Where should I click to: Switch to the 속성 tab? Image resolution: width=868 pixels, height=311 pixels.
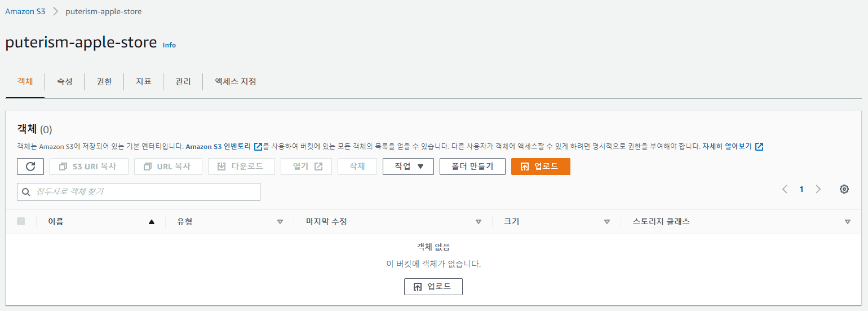pyautogui.click(x=64, y=82)
